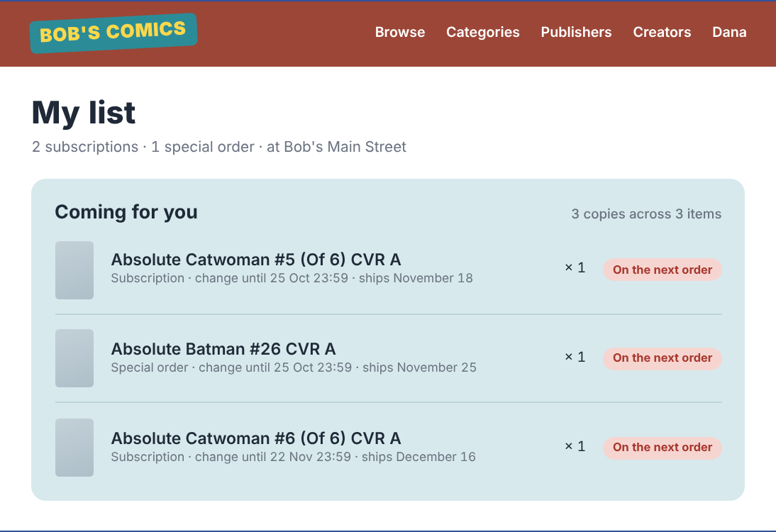This screenshot has width=776, height=532.
Task: Click the Bob's Comics logo
Action: (113, 33)
